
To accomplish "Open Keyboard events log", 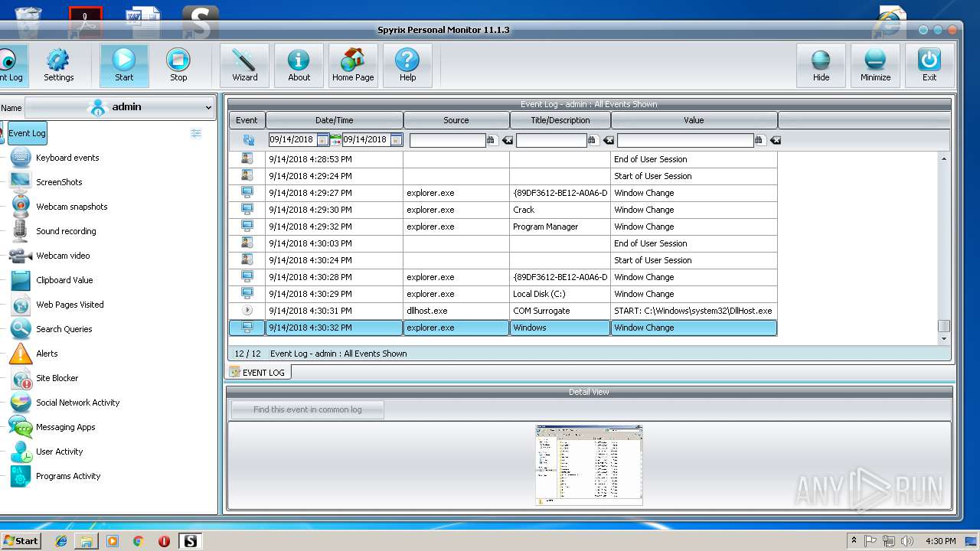I will tap(67, 158).
